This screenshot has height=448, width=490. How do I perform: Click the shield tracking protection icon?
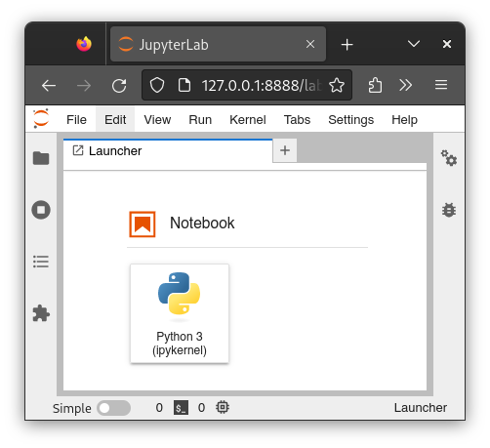pyautogui.click(x=157, y=85)
